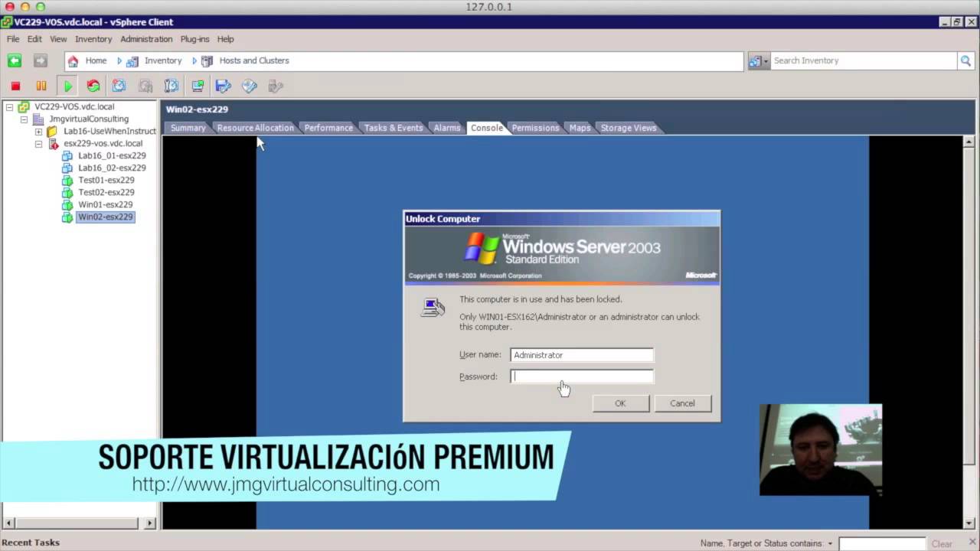This screenshot has width=980, height=551.
Task: Switch to the Storage Views tab
Action: [x=629, y=128]
